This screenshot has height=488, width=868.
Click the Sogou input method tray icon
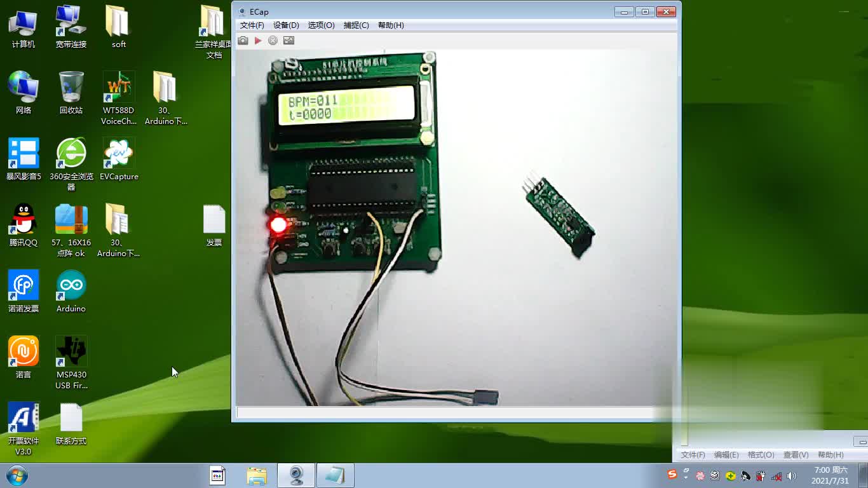[672, 475]
